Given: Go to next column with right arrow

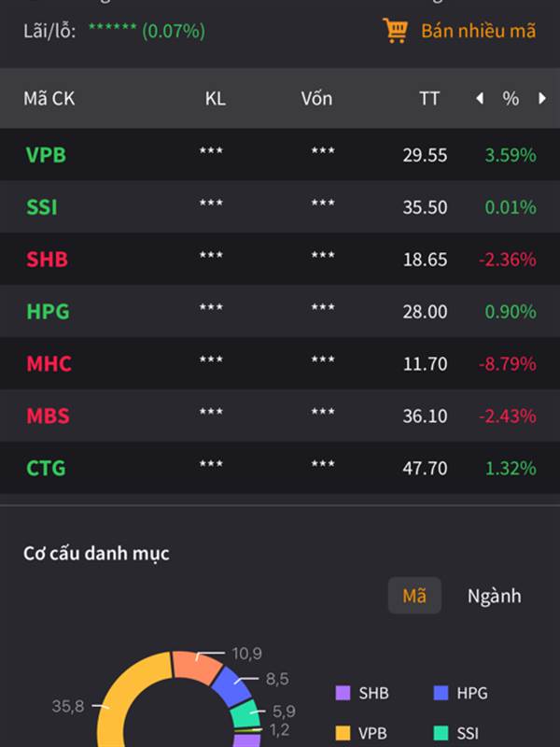Looking at the screenshot, I should [542, 98].
